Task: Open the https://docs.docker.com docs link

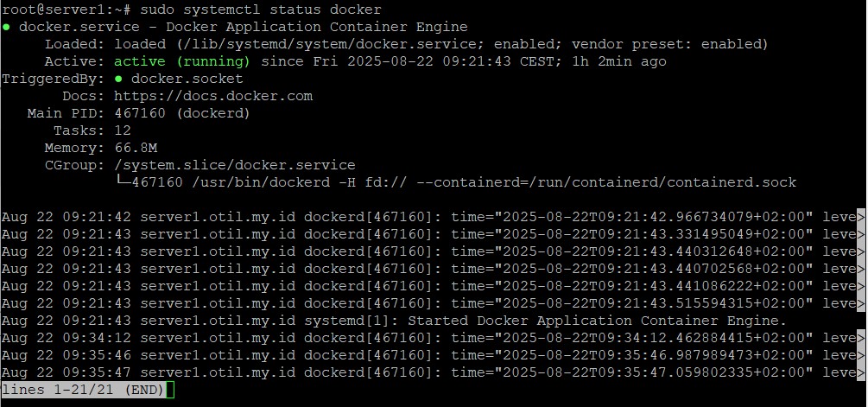Action: tap(212, 96)
